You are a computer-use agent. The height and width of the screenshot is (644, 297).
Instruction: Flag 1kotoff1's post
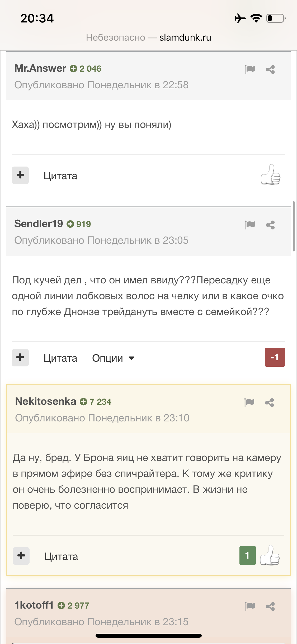pos(250,606)
